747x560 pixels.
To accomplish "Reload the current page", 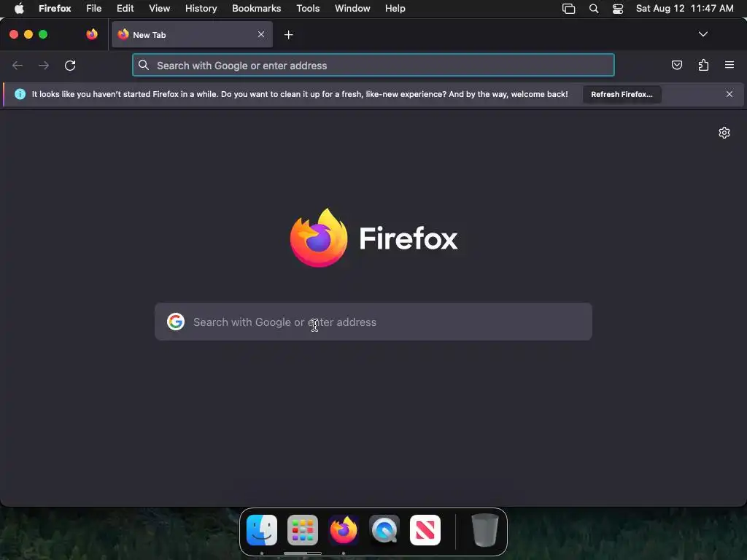I will (x=70, y=65).
